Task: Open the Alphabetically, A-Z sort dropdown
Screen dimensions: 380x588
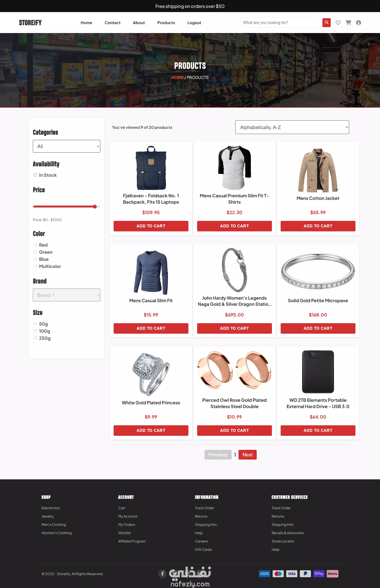Action: (292, 127)
